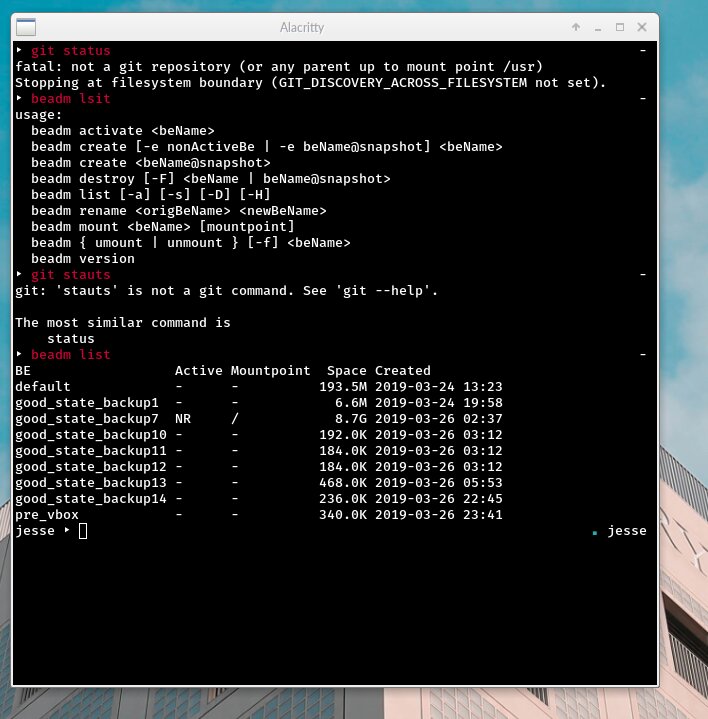Click the 'usage:' output line

tap(39, 115)
